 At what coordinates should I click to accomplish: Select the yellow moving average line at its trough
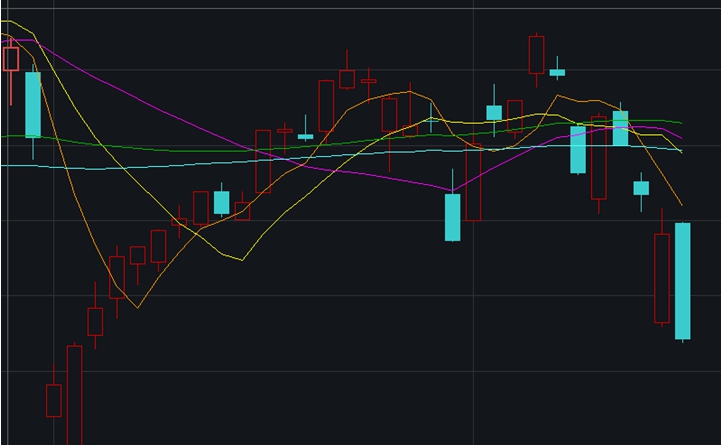[x=240, y=259]
